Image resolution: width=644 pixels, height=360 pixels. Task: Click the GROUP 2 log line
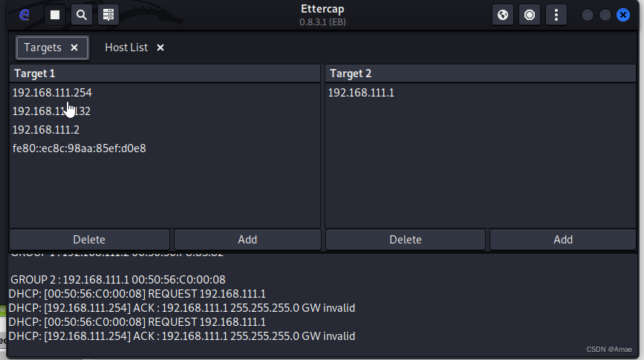click(x=118, y=280)
